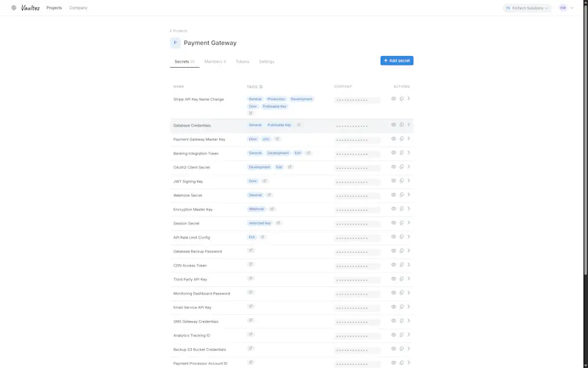Open Company in the top navigation
The image size is (588, 368).
point(79,8)
